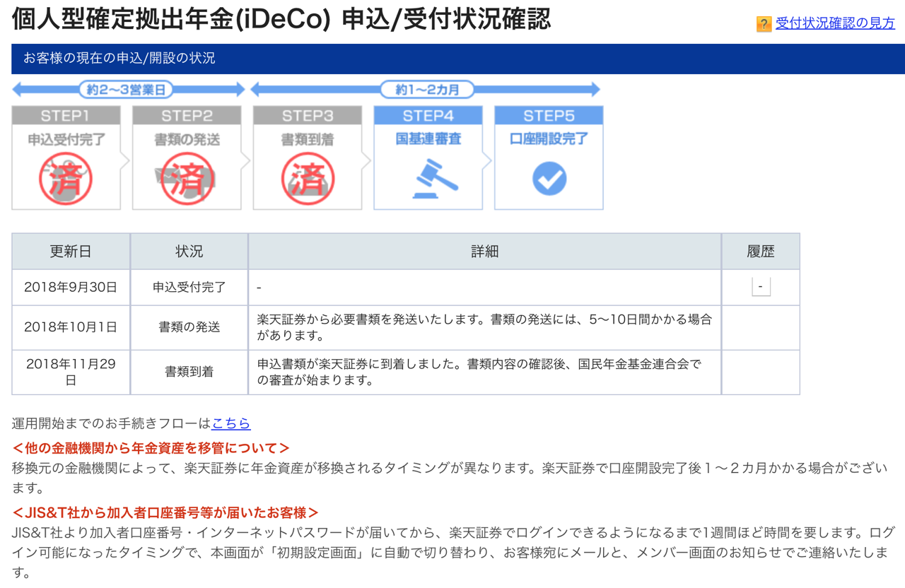Expand history with the - button

click(761, 286)
